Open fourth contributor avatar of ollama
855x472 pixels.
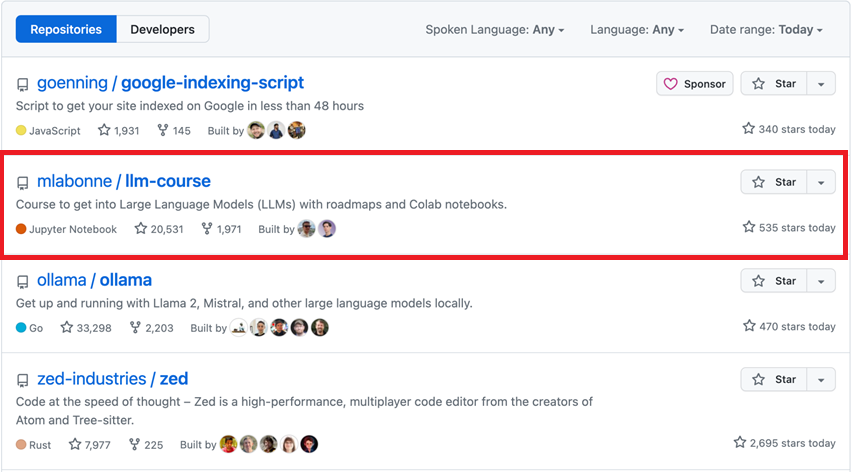coord(299,328)
